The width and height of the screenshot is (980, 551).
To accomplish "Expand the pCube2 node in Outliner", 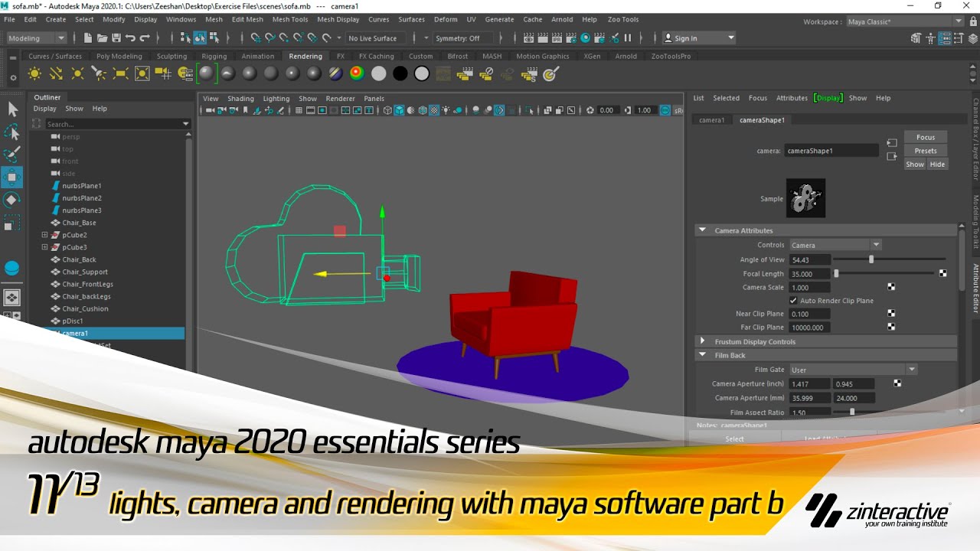I will (x=44, y=235).
